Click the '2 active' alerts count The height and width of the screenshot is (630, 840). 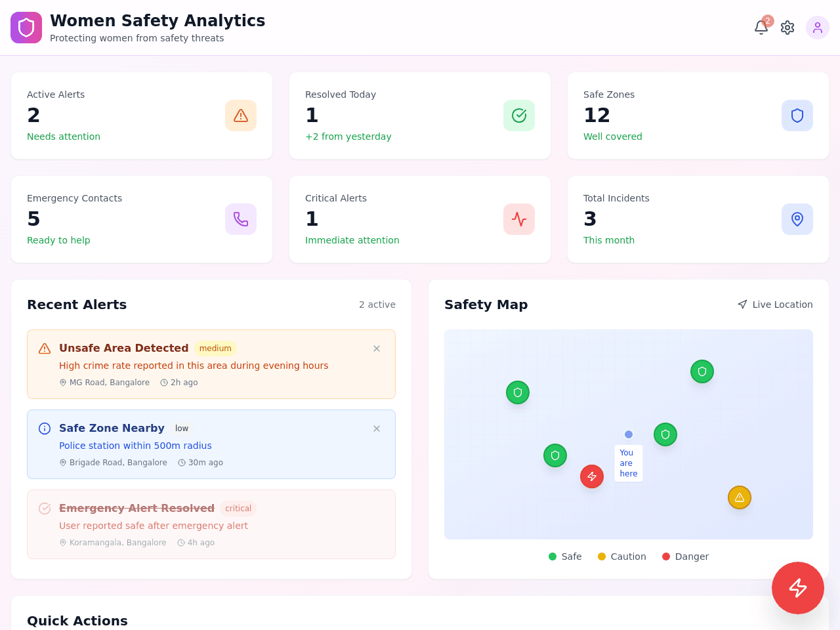tap(377, 304)
